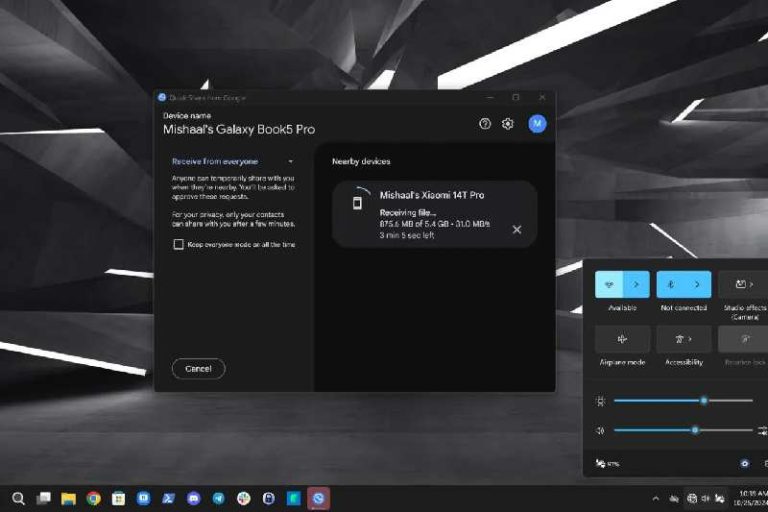Open Quick Share settings gear
The image size is (768, 512).
508,124
